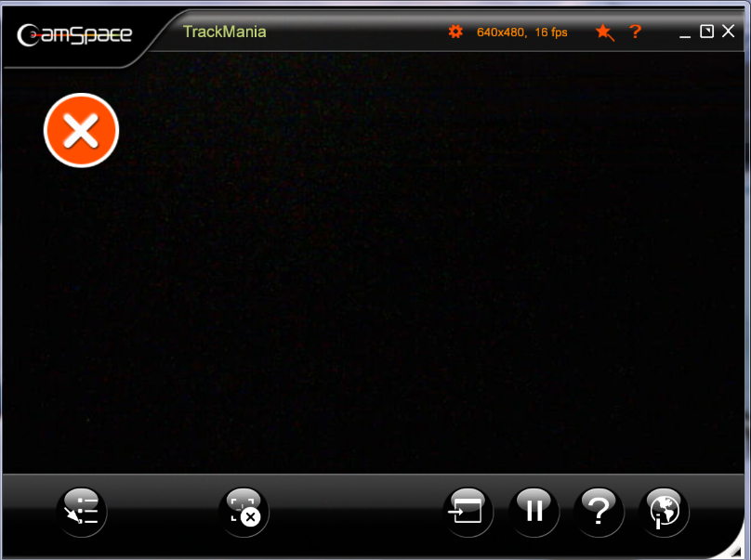Screen dimensions: 751x560
Task: Click the window with arrow icon
Action: [468, 511]
